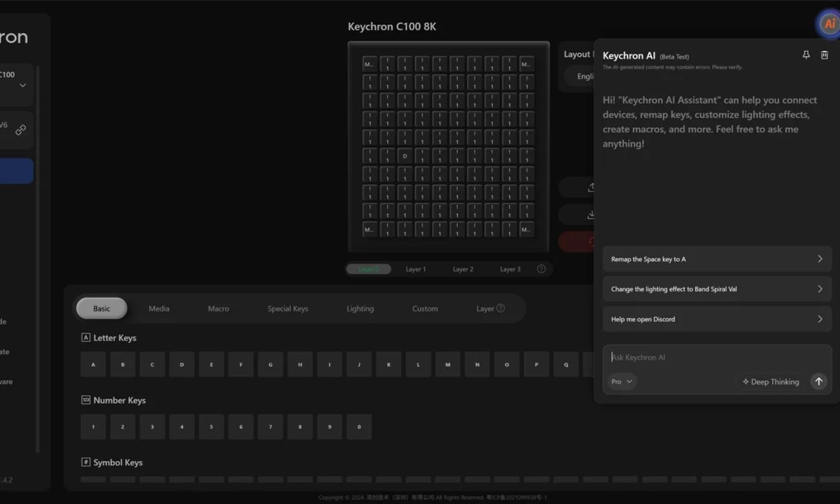Choose letter key B
The image size is (840, 504).
[x=123, y=365]
